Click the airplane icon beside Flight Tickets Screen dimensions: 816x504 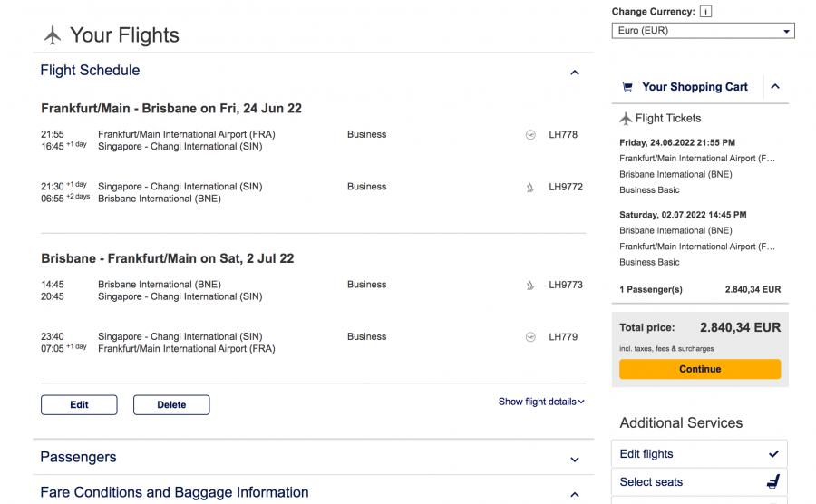[x=626, y=119]
